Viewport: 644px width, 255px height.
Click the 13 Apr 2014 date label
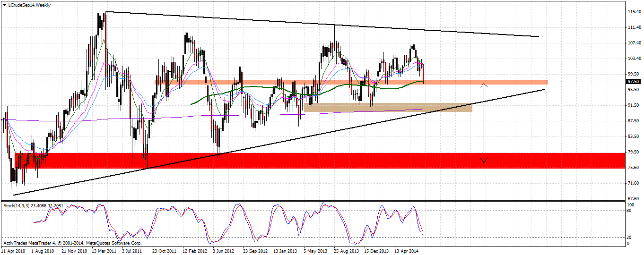point(407,251)
